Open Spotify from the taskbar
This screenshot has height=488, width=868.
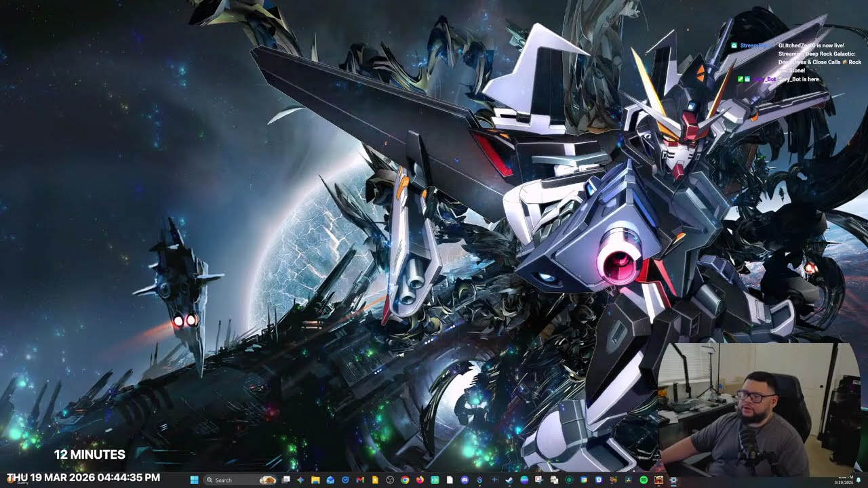pos(644,480)
